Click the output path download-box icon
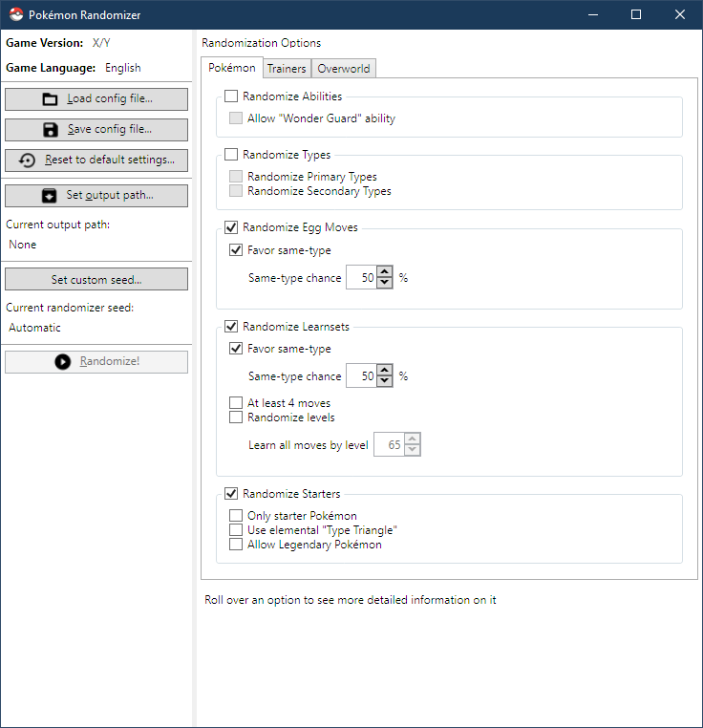Viewport: 703px width, 728px height. (x=50, y=196)
